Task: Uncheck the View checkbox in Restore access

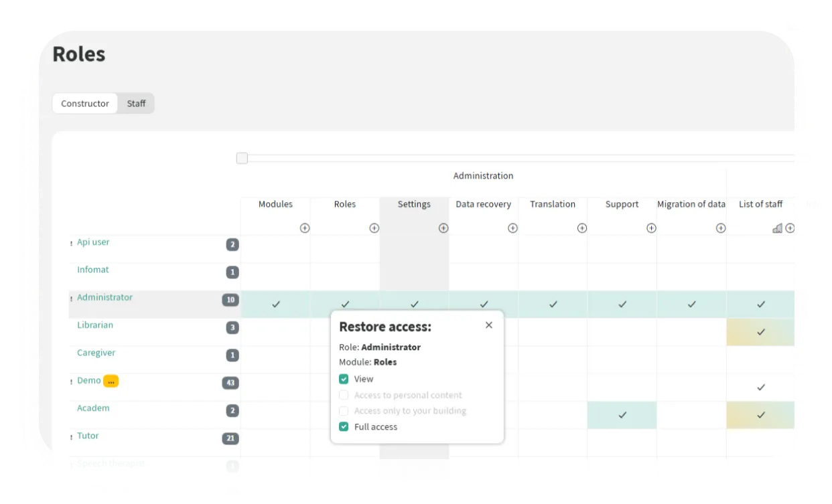Action: [344, 379]
